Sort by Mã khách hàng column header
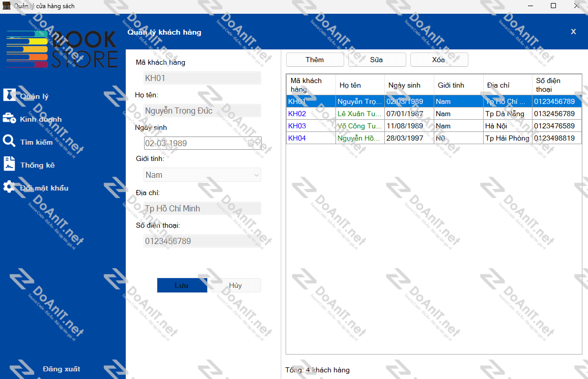 point(311,85)
